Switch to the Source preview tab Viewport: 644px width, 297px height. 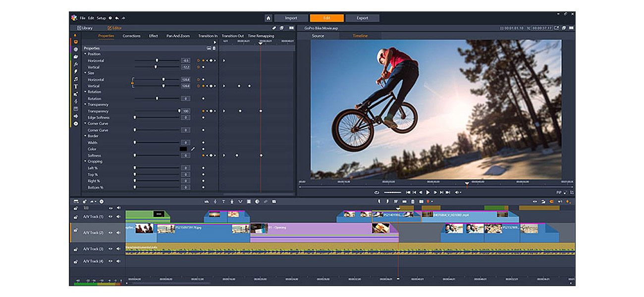318,36
